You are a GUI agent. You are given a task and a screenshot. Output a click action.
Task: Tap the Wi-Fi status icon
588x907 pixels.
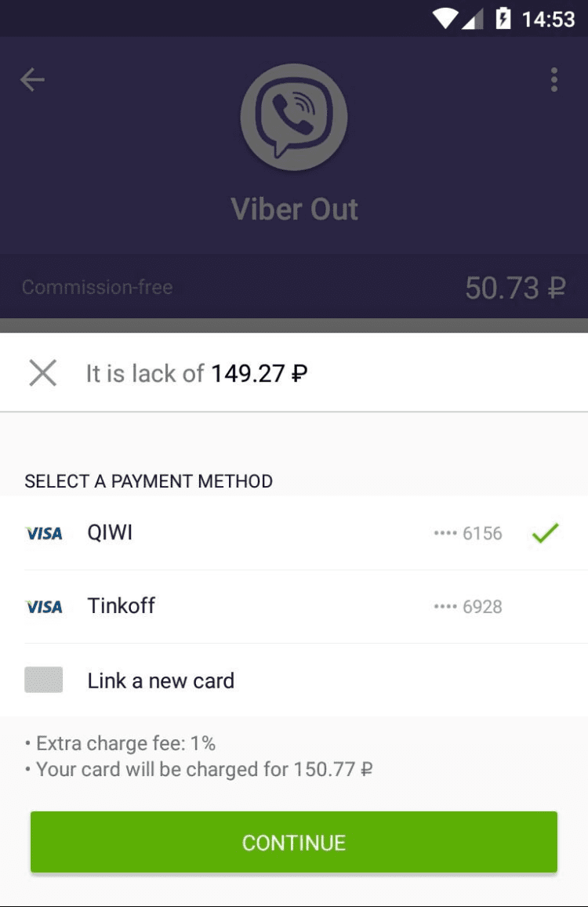[x=445, y=19]
